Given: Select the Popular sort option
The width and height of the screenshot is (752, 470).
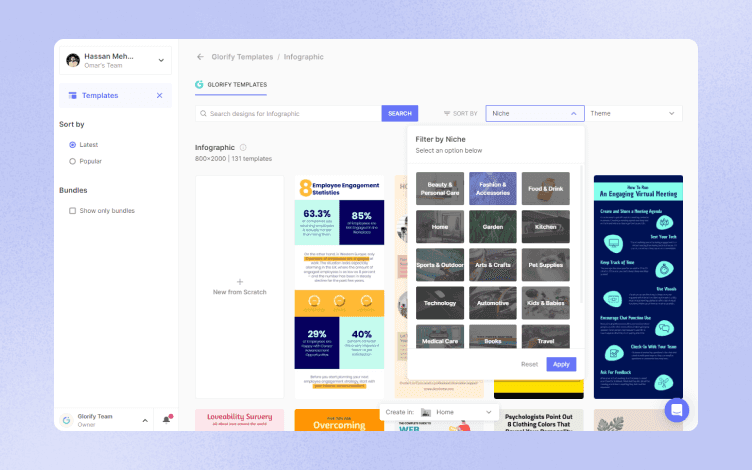Looking at the screenshot, I should click(72, 161).
